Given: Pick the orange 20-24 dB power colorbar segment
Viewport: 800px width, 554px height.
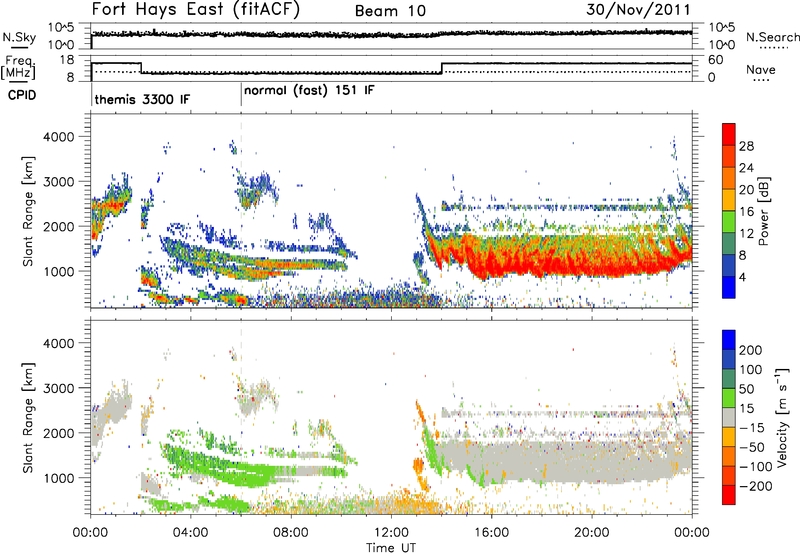Looking at the screenshot, I should [x=729, y=178].
